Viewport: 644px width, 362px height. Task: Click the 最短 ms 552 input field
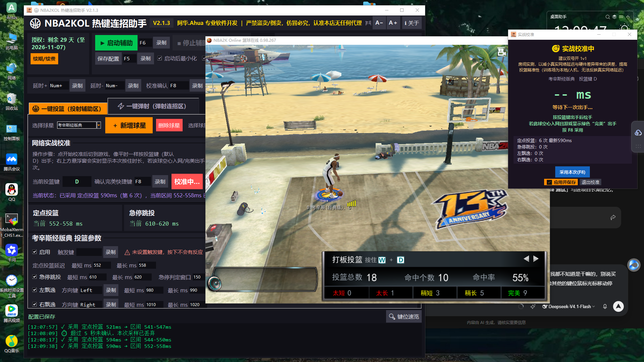[102, 265]
